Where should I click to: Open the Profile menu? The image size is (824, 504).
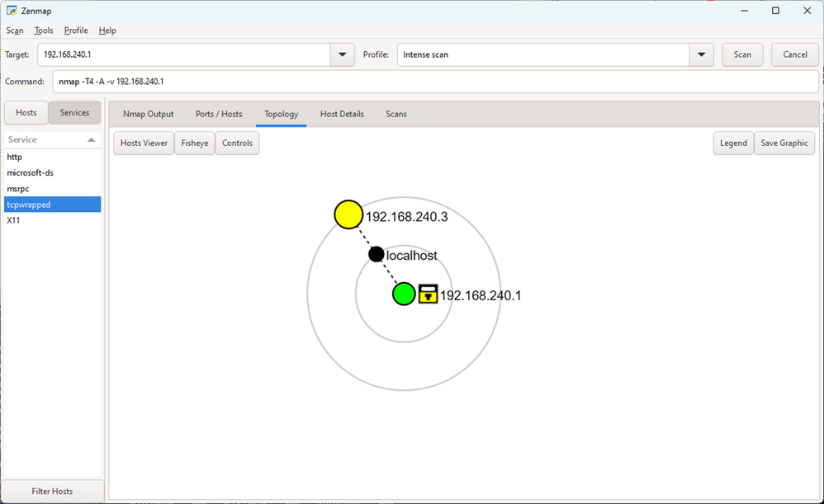(x=76, y=31)
